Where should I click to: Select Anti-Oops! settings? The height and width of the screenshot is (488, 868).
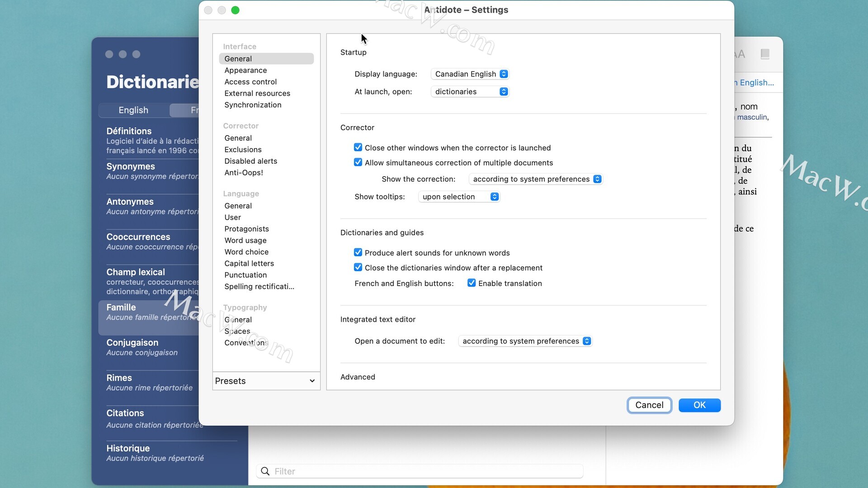[244, 173]
